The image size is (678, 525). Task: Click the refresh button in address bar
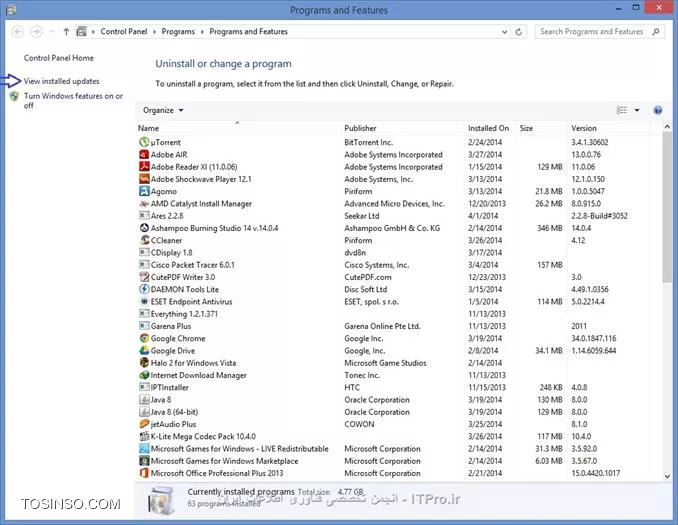click(519, 32)
